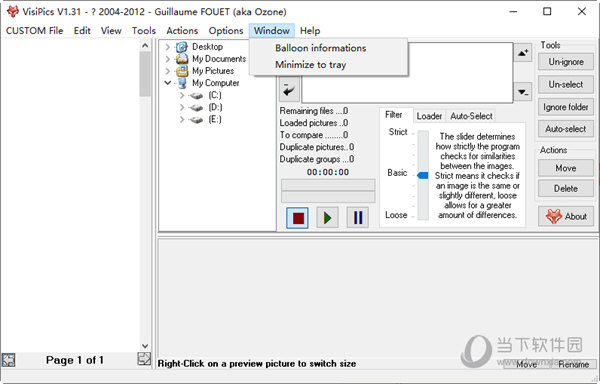
Task: Click the Un-select button
Action: 566,85
